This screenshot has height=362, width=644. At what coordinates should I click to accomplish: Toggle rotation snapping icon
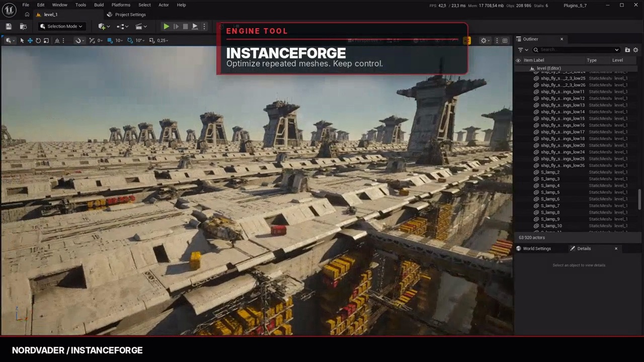[130, 41]
